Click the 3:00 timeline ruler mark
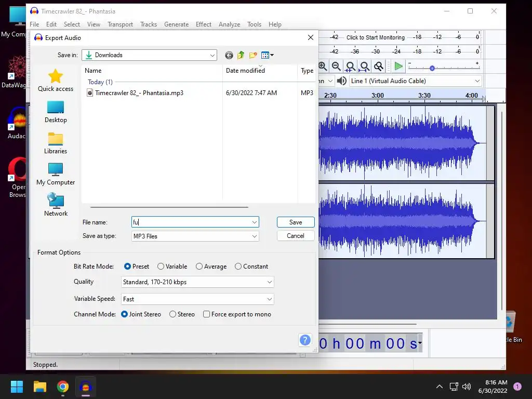This screenshot has height=399, width=532. [377, 96]
